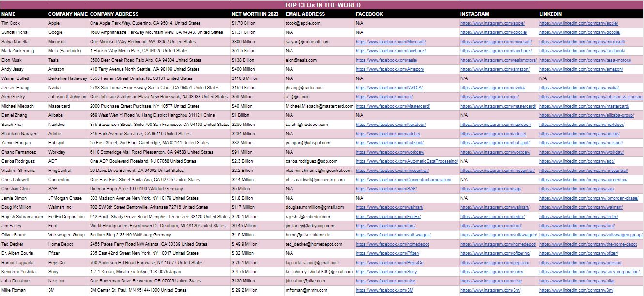Image resolution: width=644 pixels, height=296 pixels.
Task: Select the COMPANY NAME column header
Action: coord(68,14)
